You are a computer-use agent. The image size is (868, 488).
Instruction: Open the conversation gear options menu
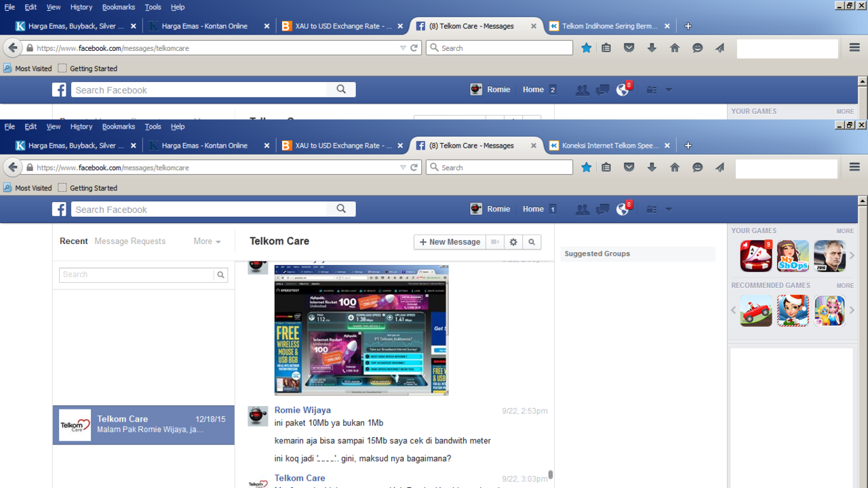pos(513,242)
